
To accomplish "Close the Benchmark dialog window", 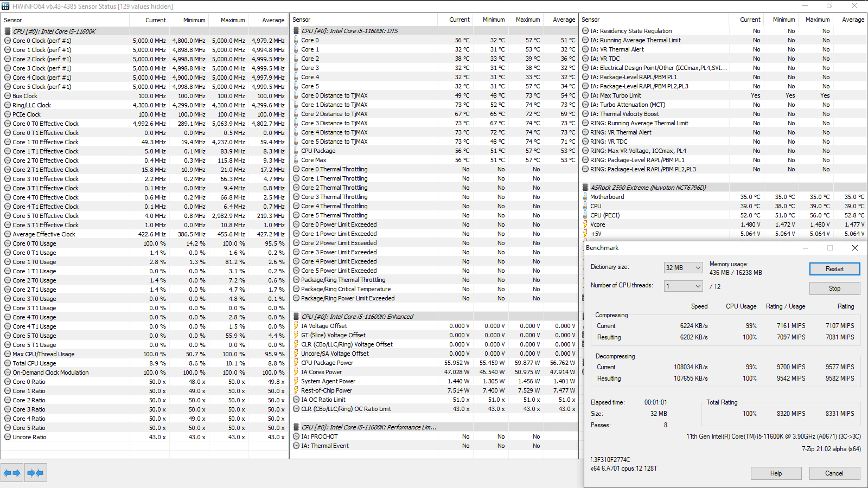I will pos(855,248).
